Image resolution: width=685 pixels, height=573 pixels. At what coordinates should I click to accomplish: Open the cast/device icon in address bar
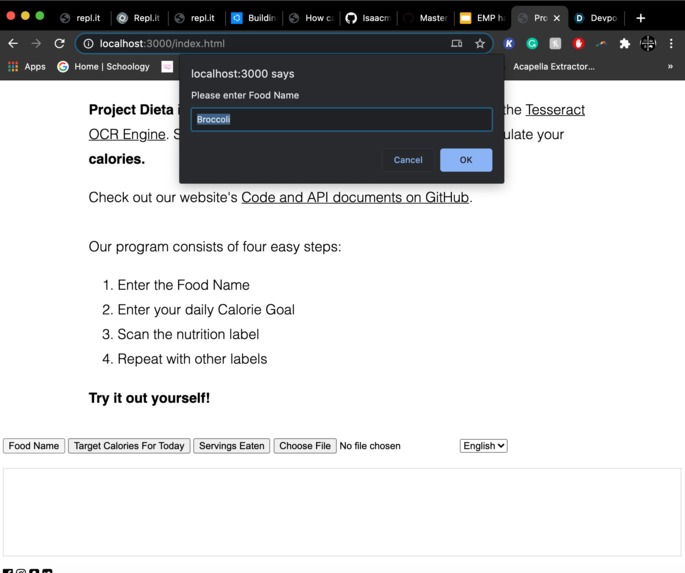[457, 44]
